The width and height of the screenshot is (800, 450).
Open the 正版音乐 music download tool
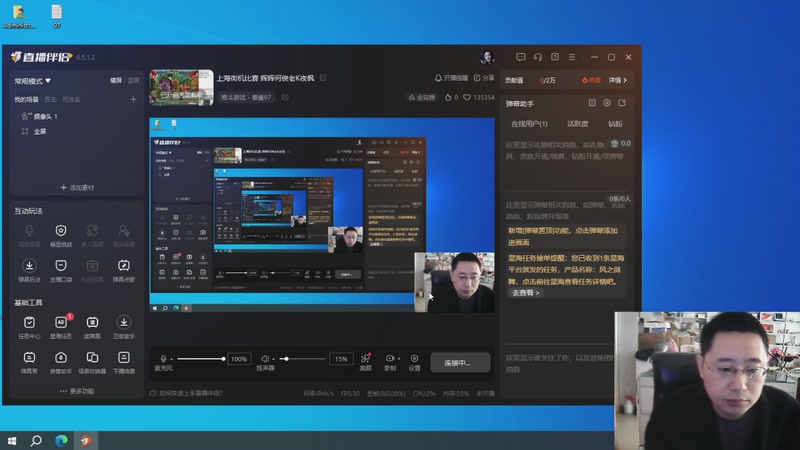click(x=123, y=327)
